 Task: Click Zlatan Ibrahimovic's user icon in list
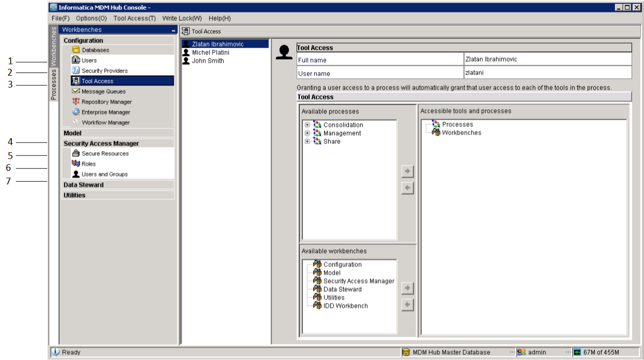(x=186, y=44)
